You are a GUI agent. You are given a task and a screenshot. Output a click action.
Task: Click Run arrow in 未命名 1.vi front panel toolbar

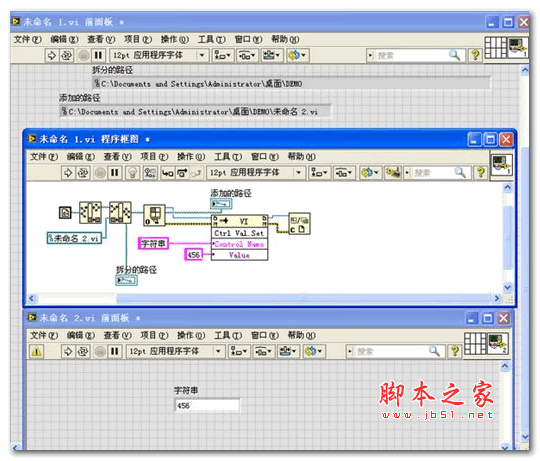[x=52, y=55]
